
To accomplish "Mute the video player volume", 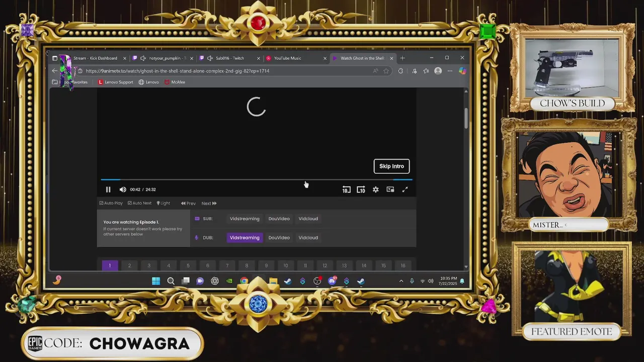I will pos(123,190).
